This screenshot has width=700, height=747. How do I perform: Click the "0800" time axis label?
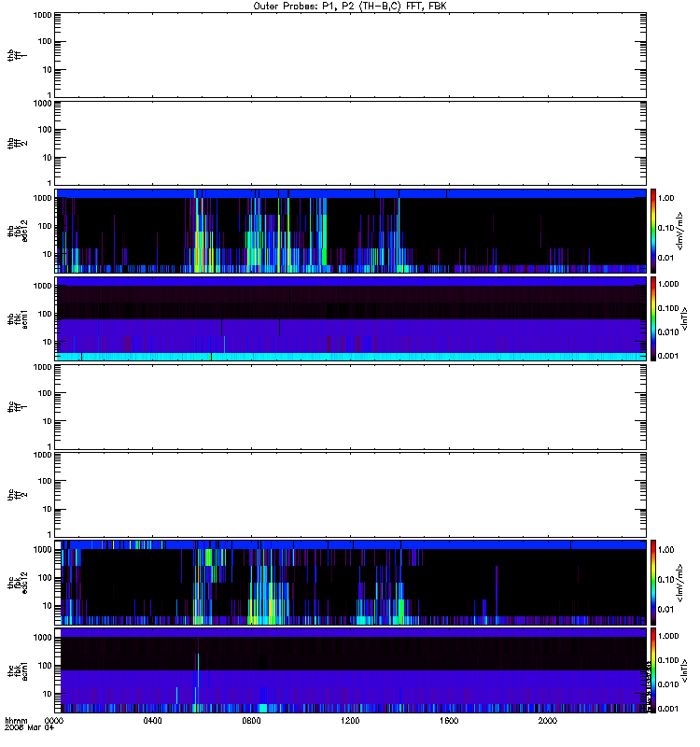251,721
